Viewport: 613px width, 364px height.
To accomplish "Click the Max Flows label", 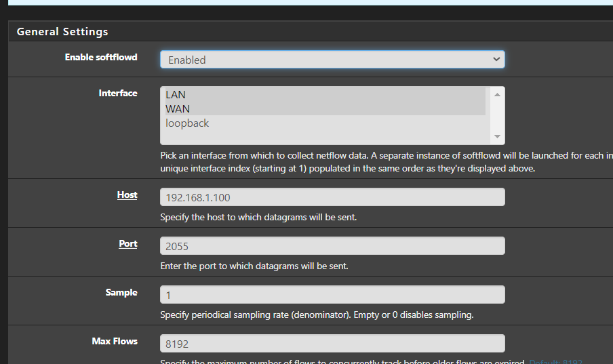I will [115, 342].
